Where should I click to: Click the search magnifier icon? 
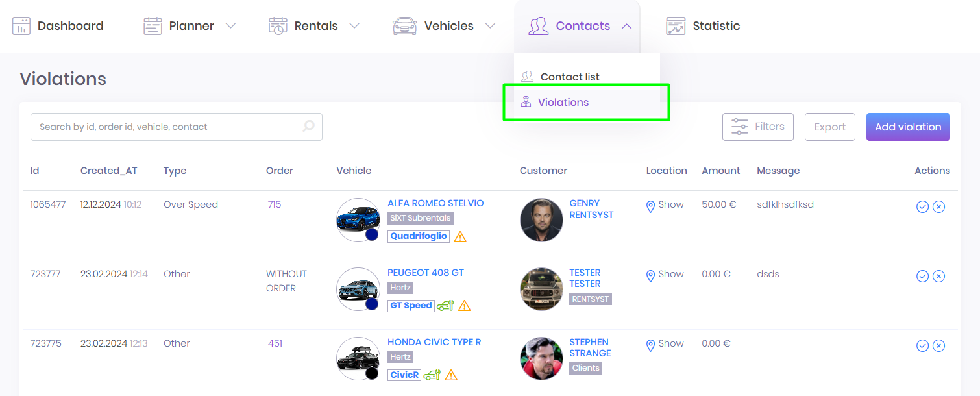pos(308,127)
